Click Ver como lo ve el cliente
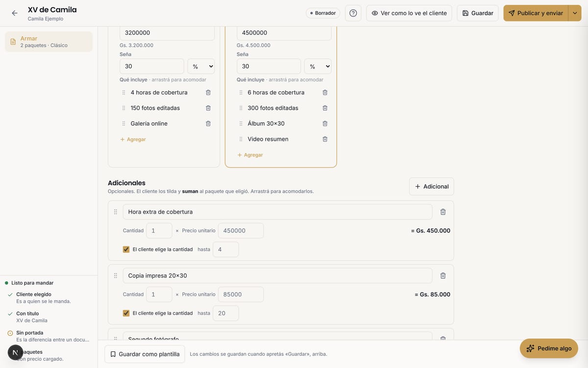This screenshot has height=368, width=588. tap(409, 13)
